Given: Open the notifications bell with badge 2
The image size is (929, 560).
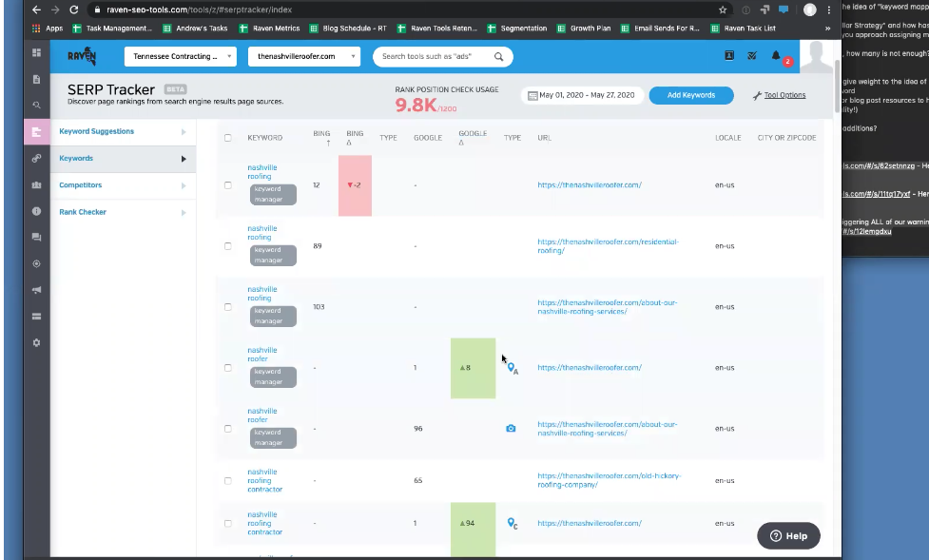Looking at the screenshot, I should pyautogui.click(x=776, y=56).
